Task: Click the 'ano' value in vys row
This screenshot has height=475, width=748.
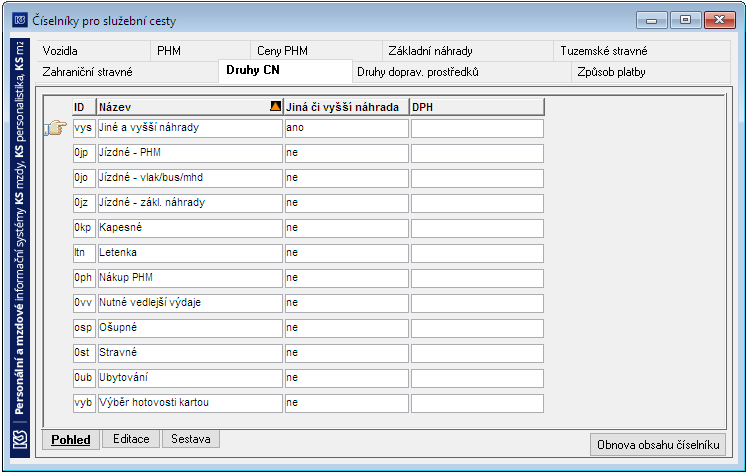Action: tap(347, 128)
